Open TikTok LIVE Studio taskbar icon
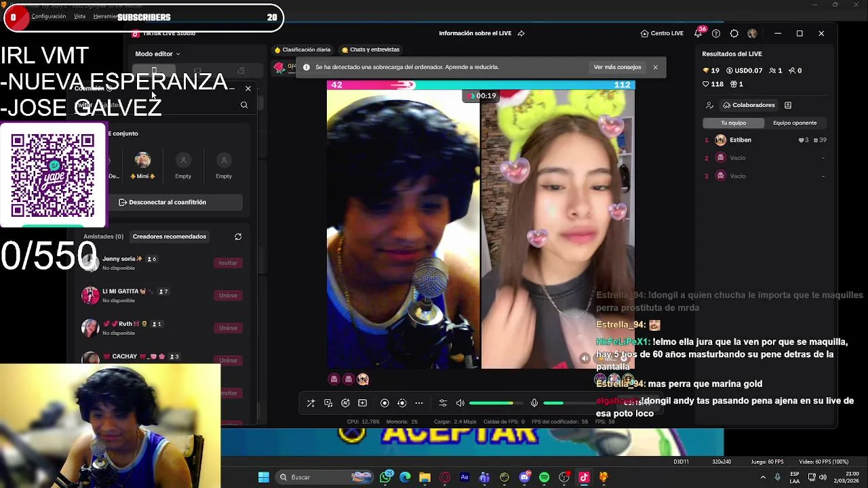 [x=584, y=477]
